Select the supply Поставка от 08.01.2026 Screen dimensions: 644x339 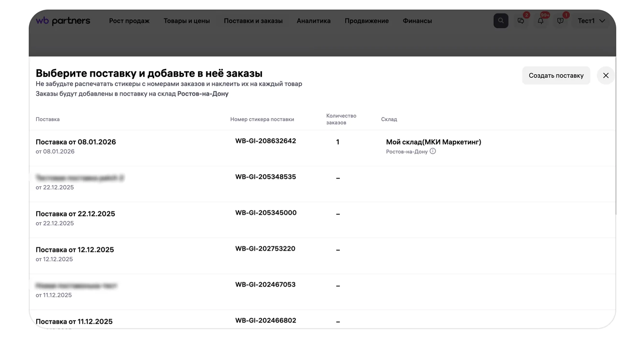76,142
